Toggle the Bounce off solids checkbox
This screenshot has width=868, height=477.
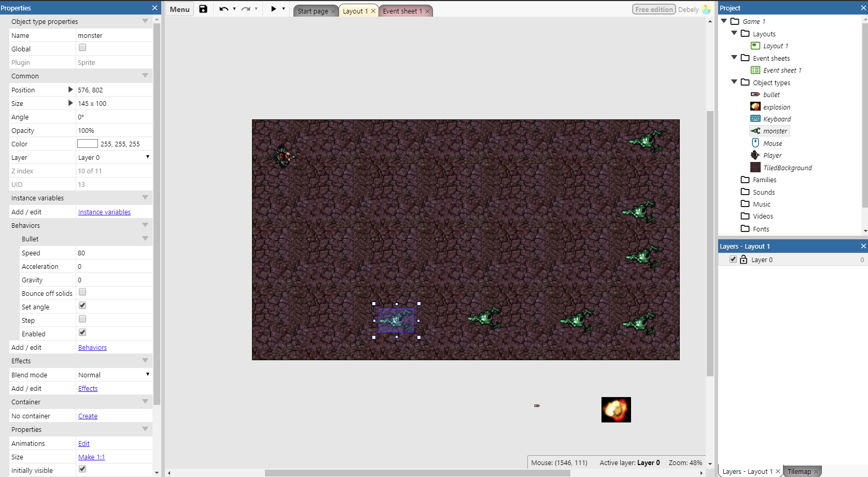(x=82, y=292)
